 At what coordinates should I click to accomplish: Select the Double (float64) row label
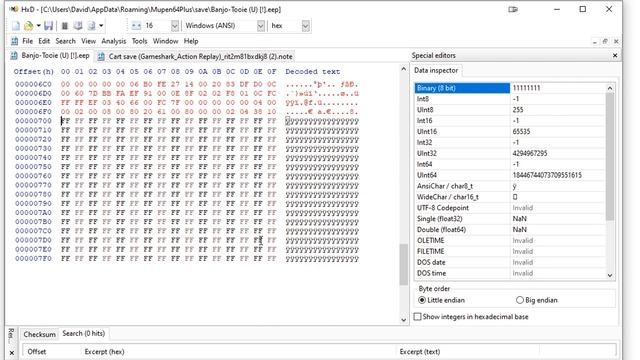tap(441, 229)
